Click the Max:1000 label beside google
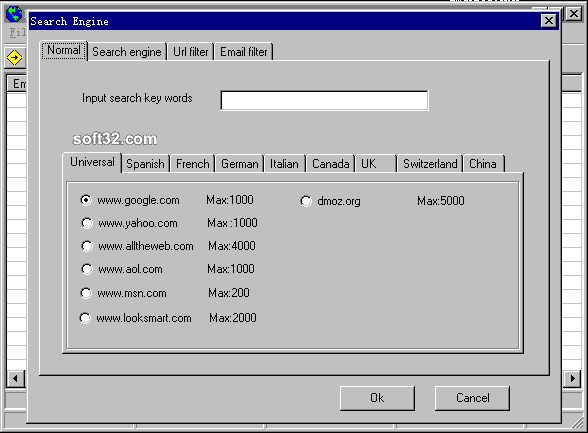 (230, 200)
